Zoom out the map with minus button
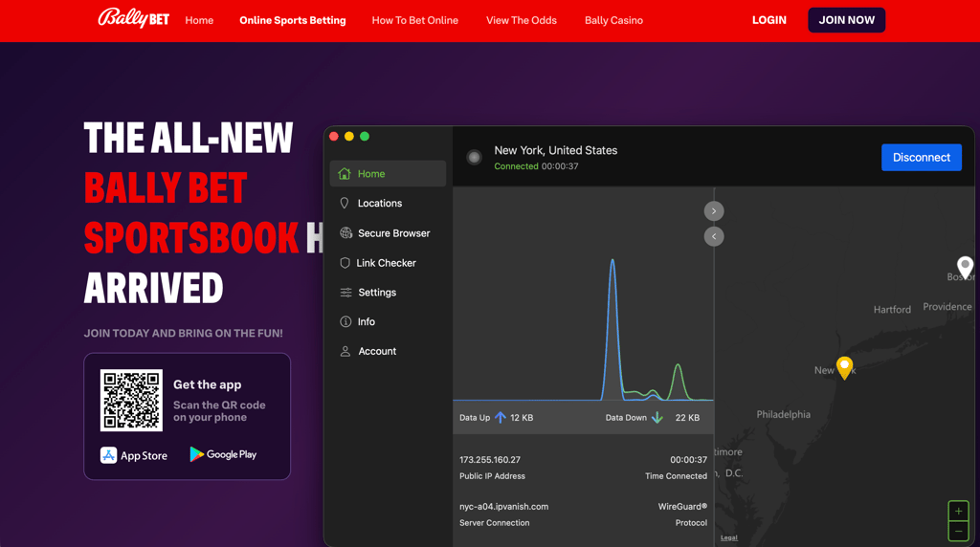The height and width of the screenshot is (547, 980). 958,532
